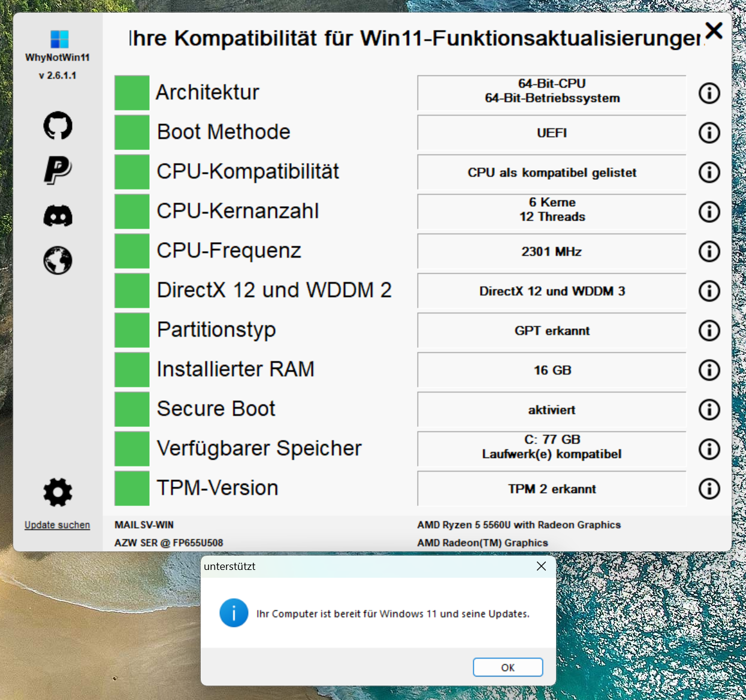Open the Discord icon link
The image size is (746, 700).
click(x=58, y=216)
